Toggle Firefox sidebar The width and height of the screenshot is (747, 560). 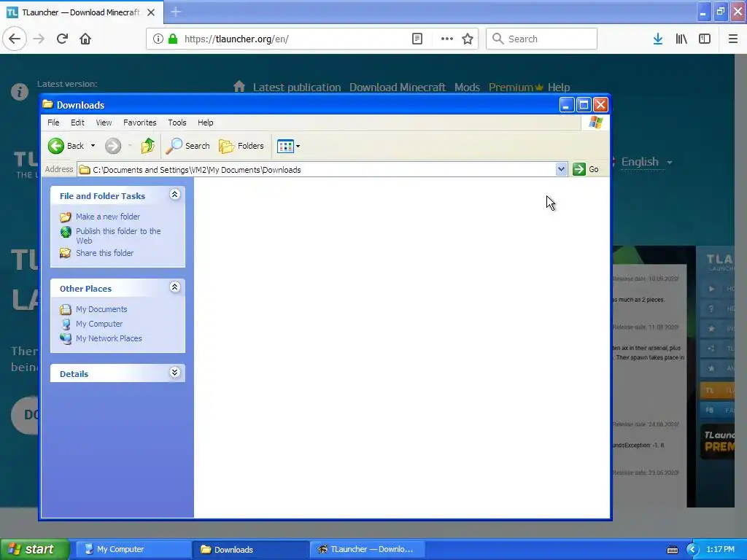[705, 39]
